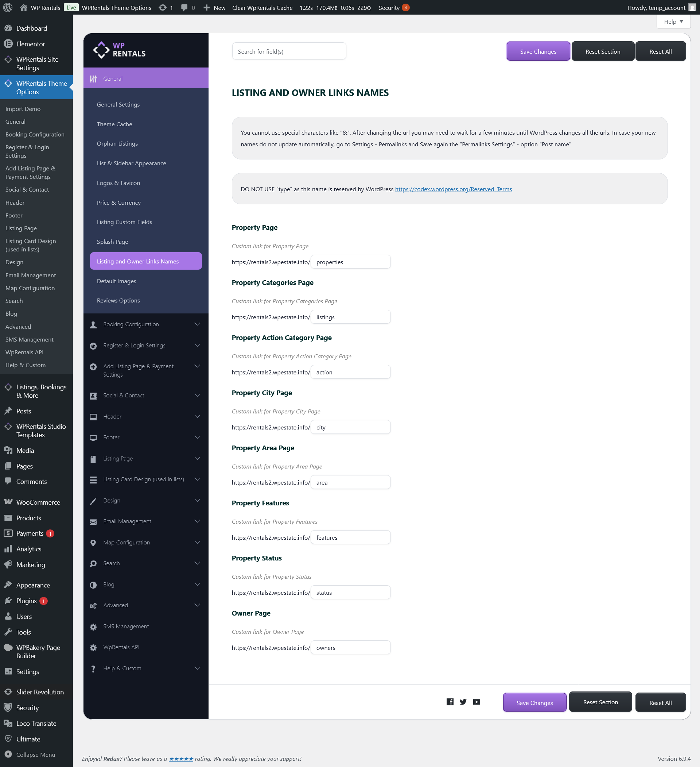Expand the Social & Contact section chevron
This screenshot has width=700, height=767.
(197, 395)
